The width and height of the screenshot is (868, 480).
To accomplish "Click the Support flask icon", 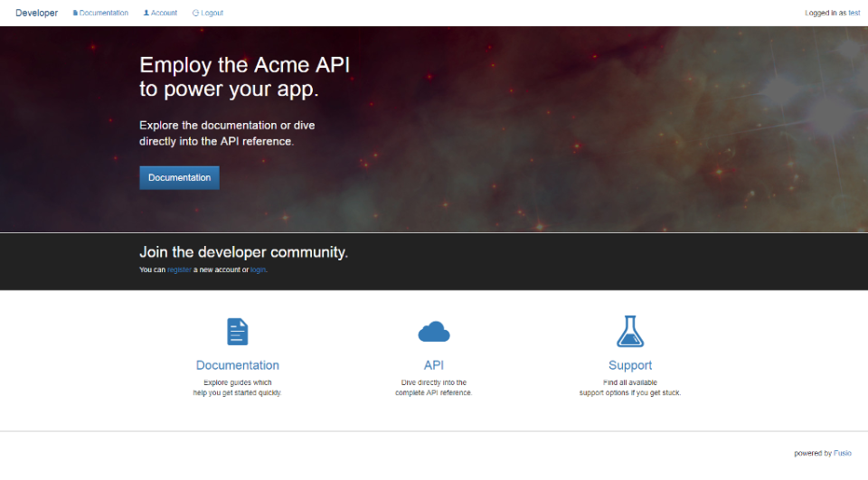I will 630,332.
